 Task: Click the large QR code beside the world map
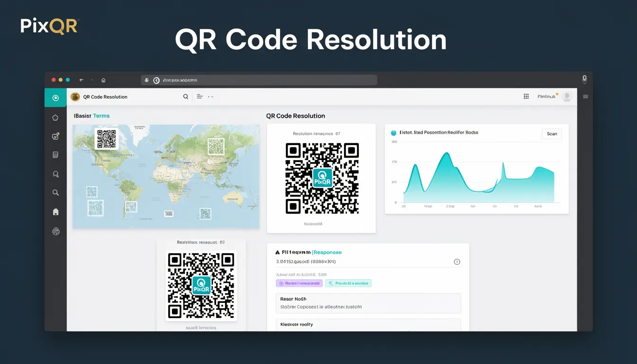point(322,178)
